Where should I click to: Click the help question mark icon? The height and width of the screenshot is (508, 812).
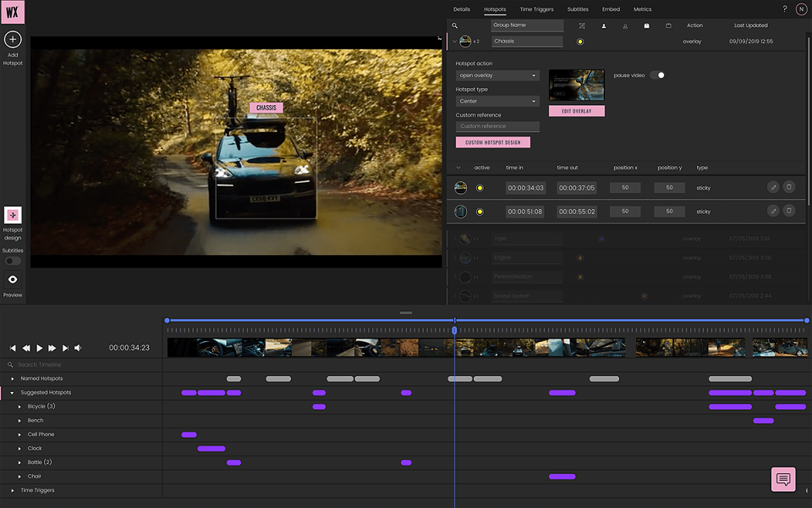tap(785, 8)
